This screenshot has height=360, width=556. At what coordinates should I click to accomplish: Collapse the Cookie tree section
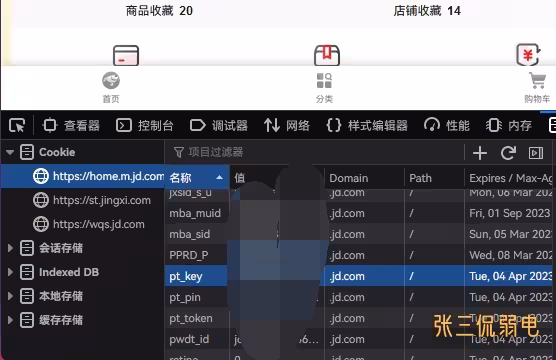[10, 152]
